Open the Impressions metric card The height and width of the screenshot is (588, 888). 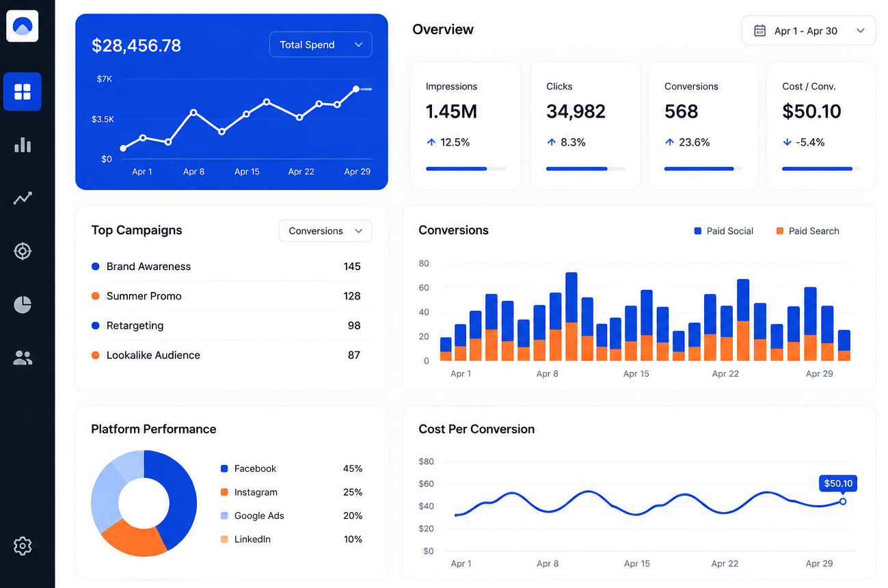tap(466, 126)
